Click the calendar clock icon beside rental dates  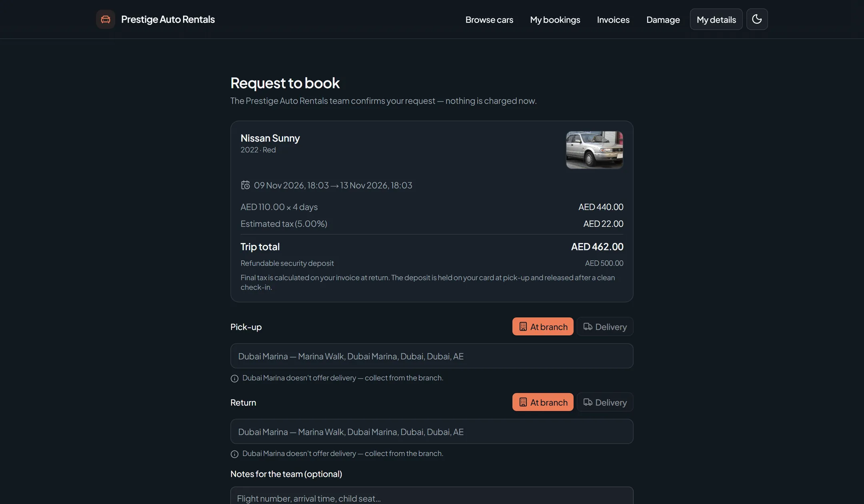(x=245, y=185)
